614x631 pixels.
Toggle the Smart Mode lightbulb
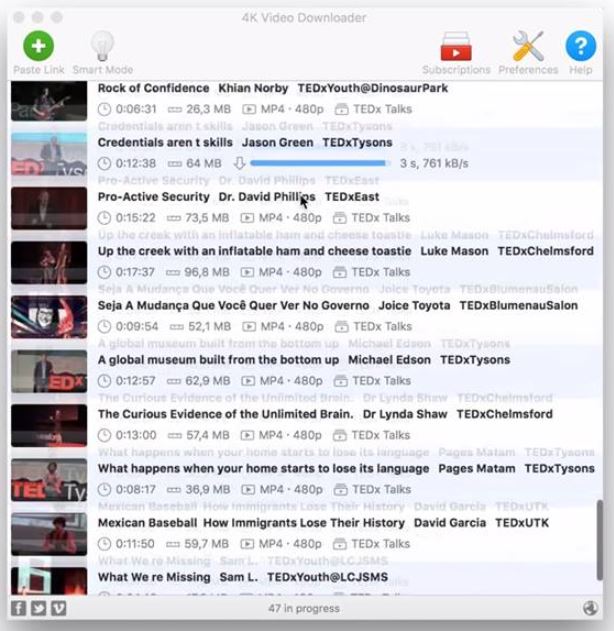(x=102, y=47)
